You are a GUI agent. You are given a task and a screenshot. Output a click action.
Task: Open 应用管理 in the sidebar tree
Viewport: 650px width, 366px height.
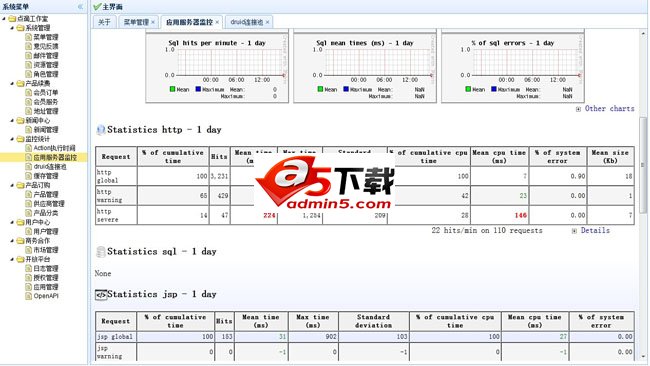[x=46, y=287]
